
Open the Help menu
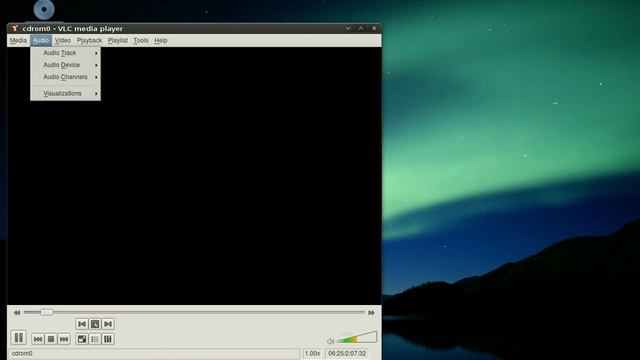(161, 40)
